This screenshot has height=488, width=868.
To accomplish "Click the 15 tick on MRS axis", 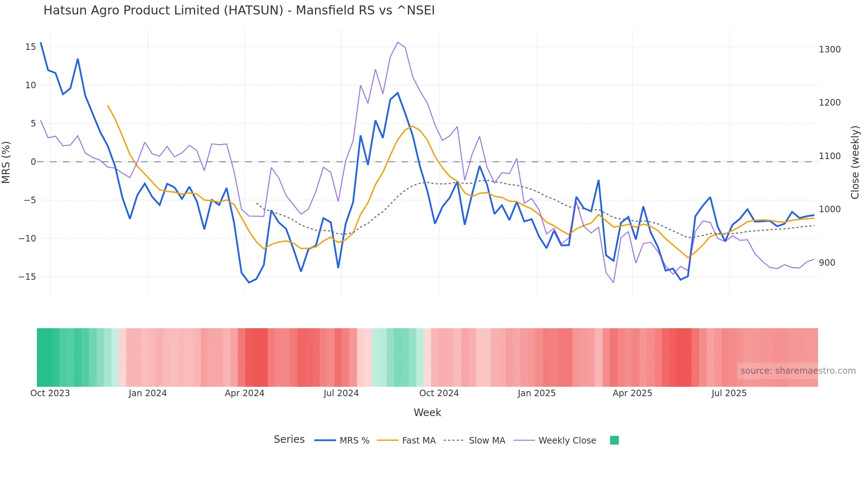I will click(31, 47).
